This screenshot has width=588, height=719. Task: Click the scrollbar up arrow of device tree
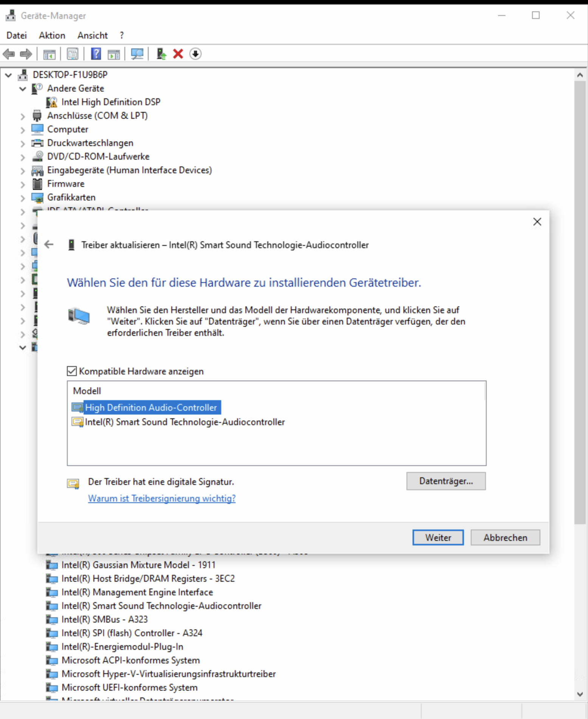(x=580, y=75)
